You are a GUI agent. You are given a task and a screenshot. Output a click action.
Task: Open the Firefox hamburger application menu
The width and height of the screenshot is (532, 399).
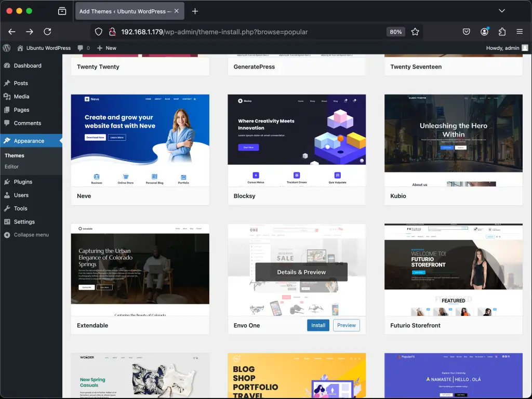[x=520, y=32]
